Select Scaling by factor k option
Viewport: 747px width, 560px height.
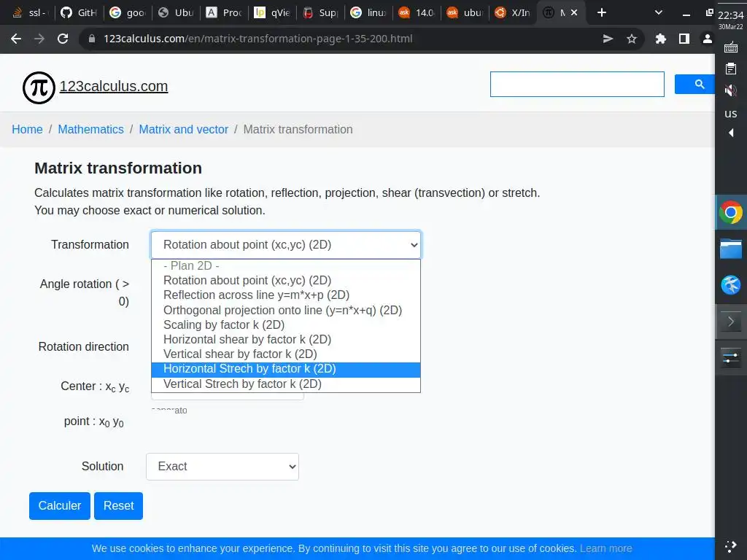286,324
